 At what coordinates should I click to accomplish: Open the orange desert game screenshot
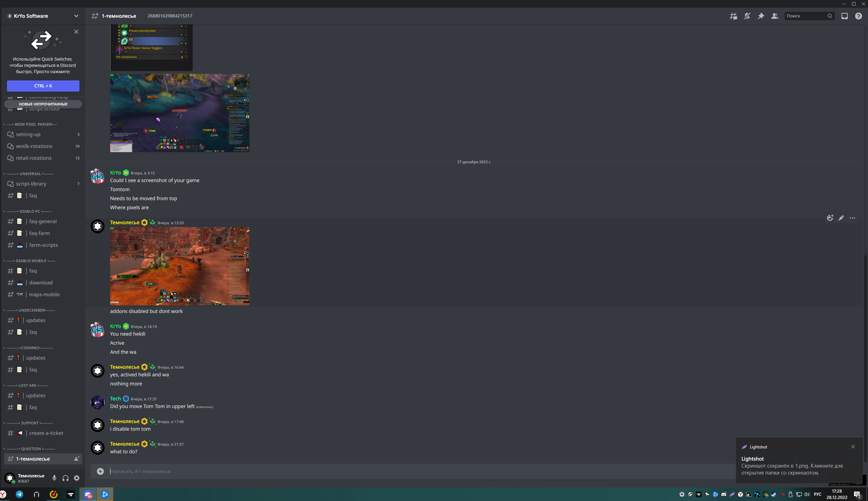(180, 266)
